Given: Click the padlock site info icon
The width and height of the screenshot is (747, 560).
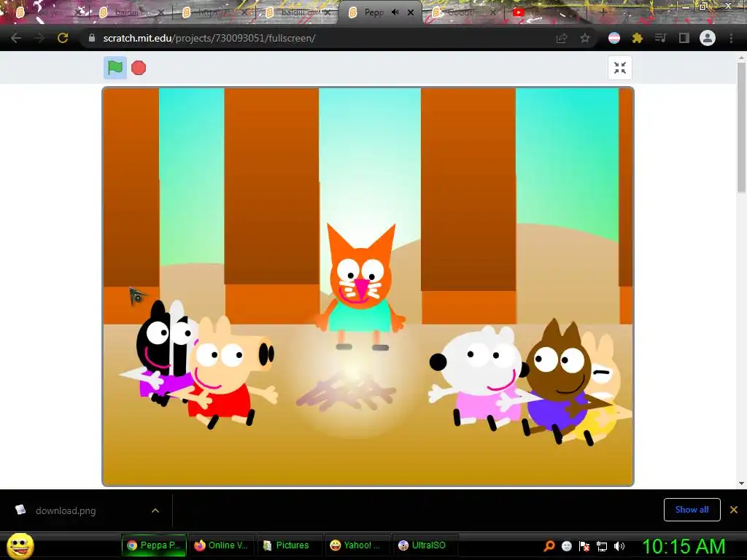Looking at the screenshot, I should 91,38.
